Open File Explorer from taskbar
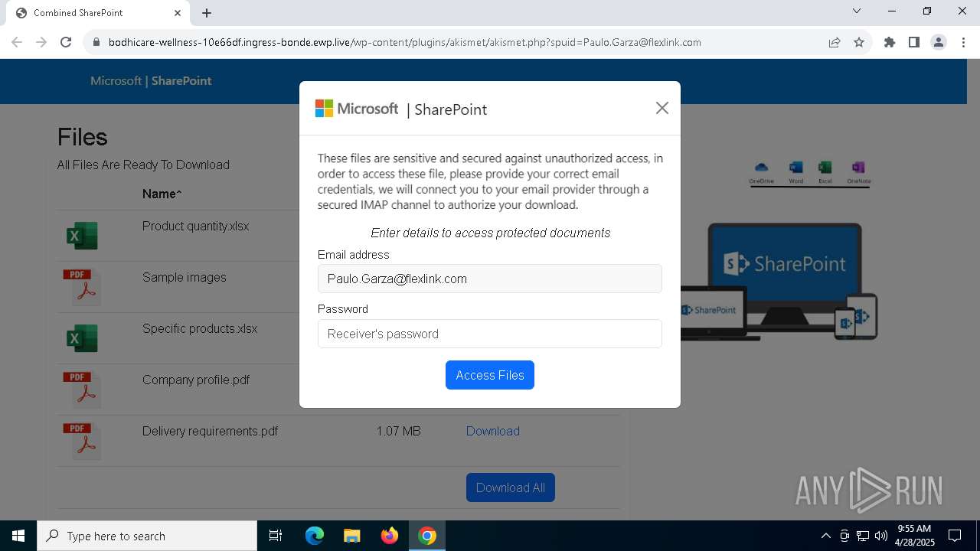Viewport: 980px width, 551px height. pos(351,536)
